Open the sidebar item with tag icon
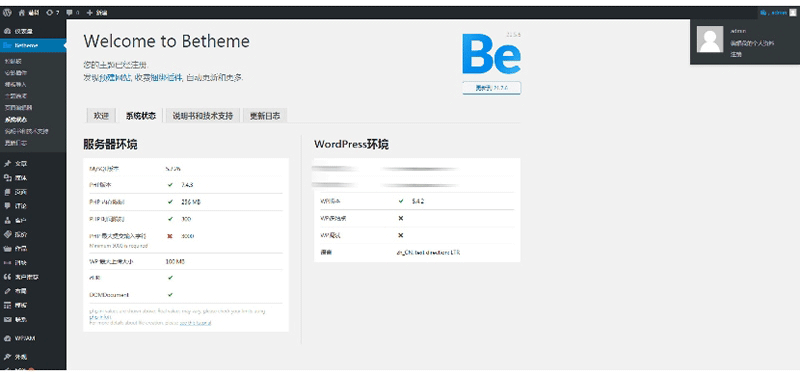800x374 pixels. (33, 235)
